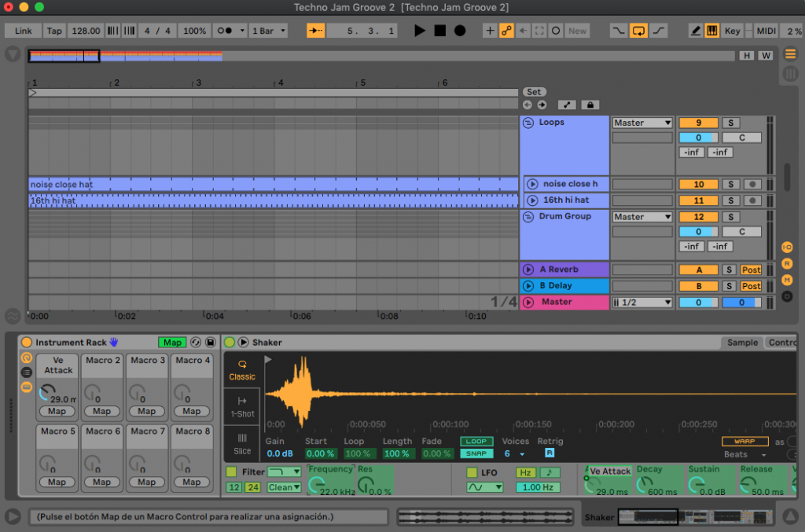Click the Map button under Macro 2
The height and width of the screenshot is (532, 805).
click(101, 412)
